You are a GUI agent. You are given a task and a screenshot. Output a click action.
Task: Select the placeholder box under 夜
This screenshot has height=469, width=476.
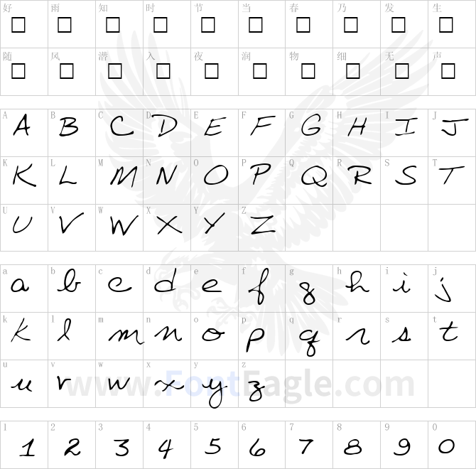pos(211,71)
